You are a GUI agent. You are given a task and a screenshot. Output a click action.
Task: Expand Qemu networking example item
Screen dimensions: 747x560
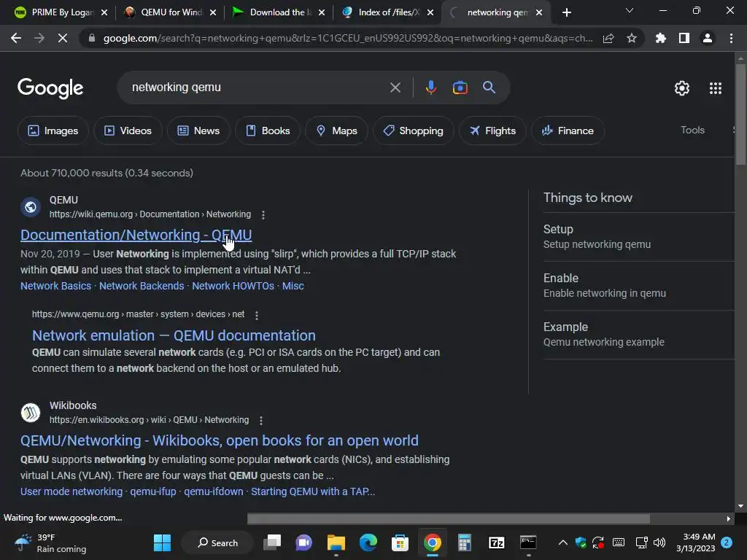pyautogui.click(x=638, y=335)
